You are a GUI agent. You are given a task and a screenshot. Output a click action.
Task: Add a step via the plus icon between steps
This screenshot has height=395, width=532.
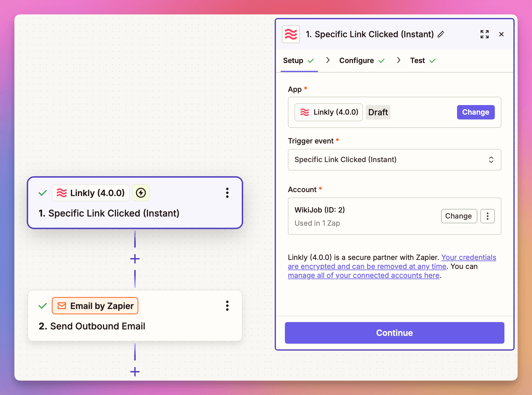click(x=135, y=258)
